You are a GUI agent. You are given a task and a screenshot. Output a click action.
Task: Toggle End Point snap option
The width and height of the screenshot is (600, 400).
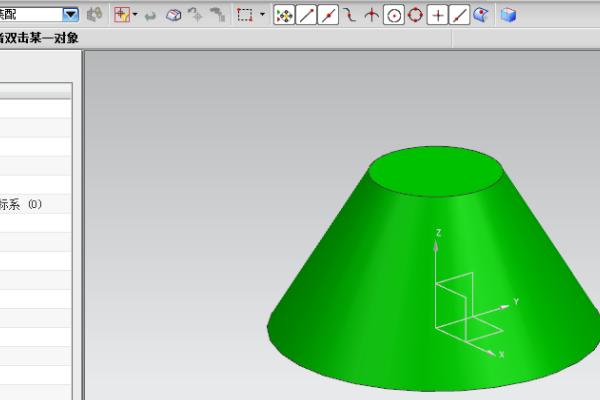tap(306, 15)
